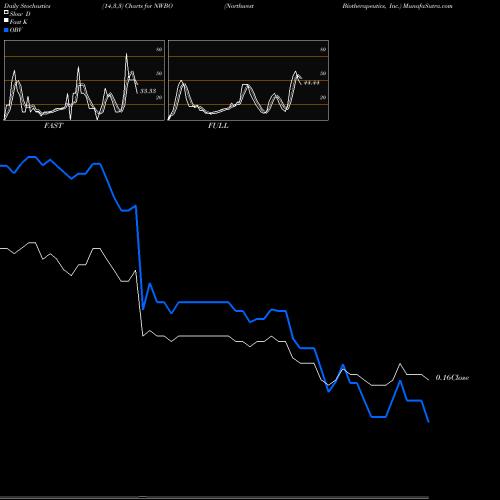Click the 20 axis label in FULL chart
The image size is (500, 500).
pos(323,97)
